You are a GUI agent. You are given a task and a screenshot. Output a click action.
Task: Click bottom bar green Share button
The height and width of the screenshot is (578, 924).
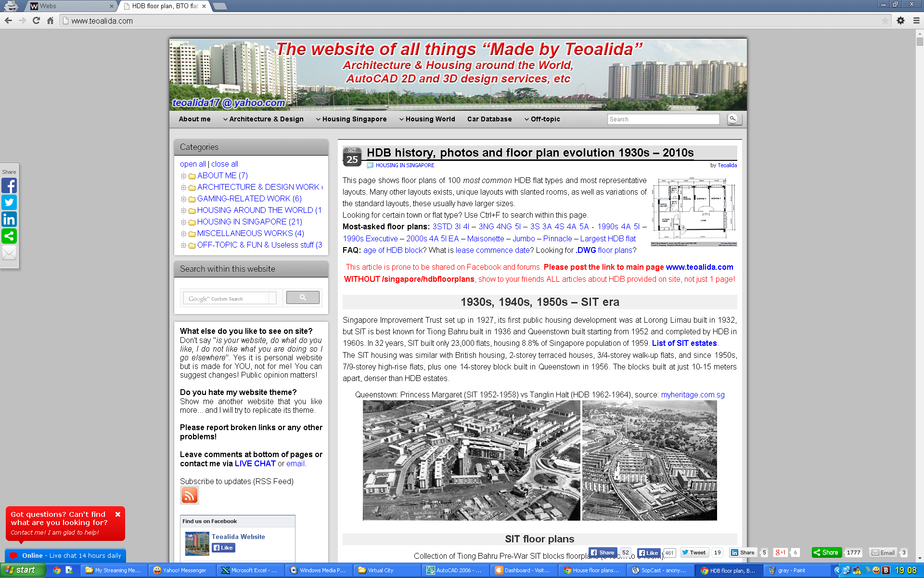[x=826, y=552]
